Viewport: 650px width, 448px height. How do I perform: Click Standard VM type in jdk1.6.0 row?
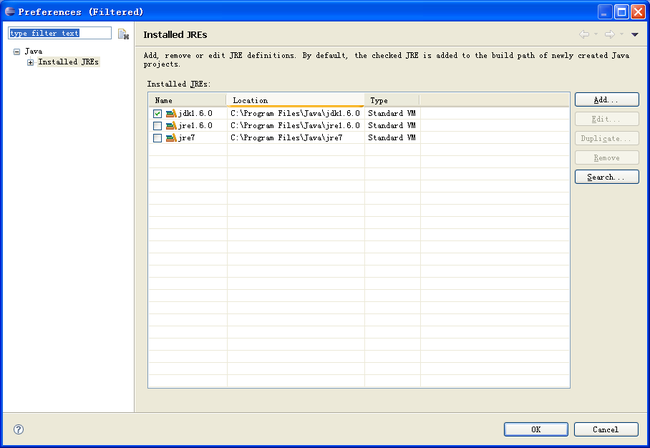coord(392,113)
